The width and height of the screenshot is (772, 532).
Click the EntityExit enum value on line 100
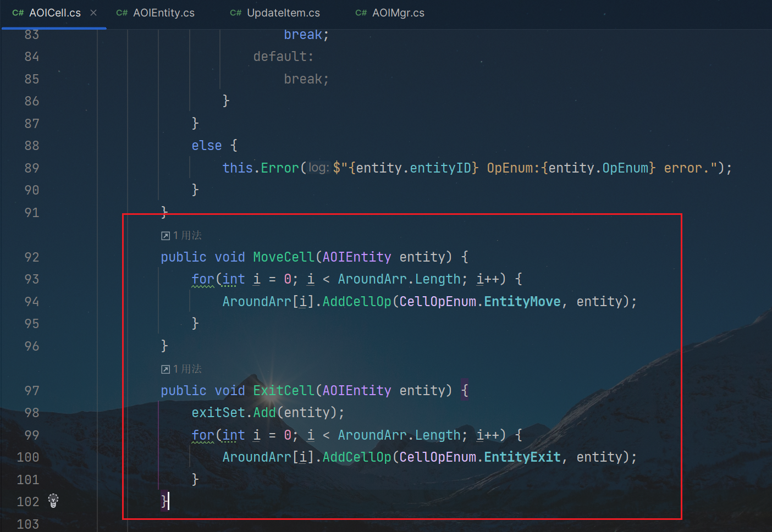[522, 457]
